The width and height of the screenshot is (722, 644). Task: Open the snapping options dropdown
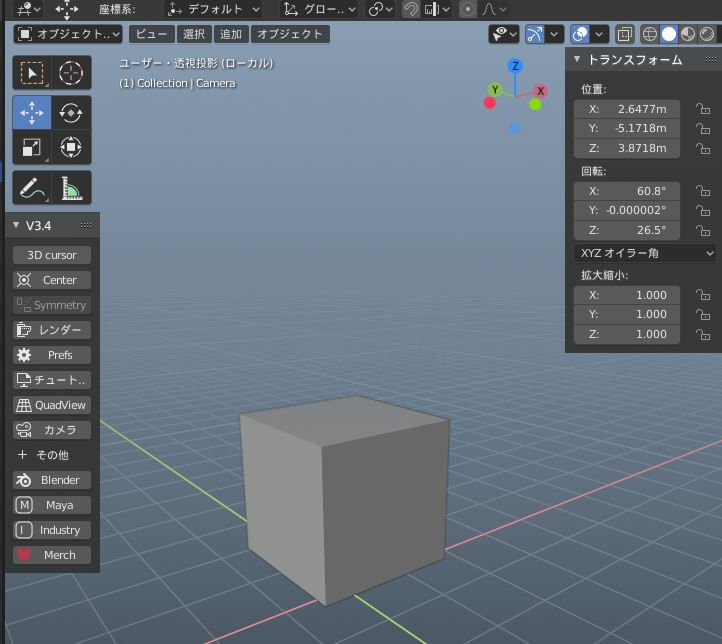[x=437, y=9]
